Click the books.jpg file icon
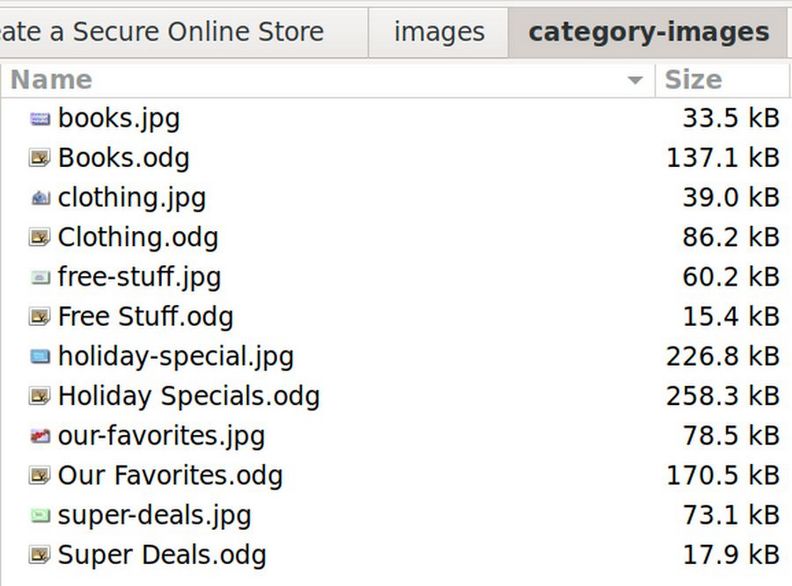 click(x=40, y=119)
